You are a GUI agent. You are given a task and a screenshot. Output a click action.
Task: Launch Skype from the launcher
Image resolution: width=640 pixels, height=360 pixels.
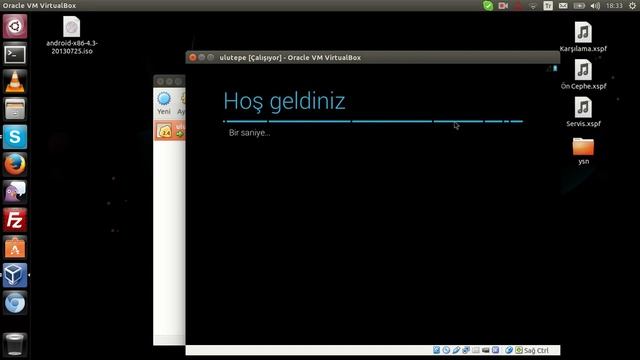coord(15,137)
